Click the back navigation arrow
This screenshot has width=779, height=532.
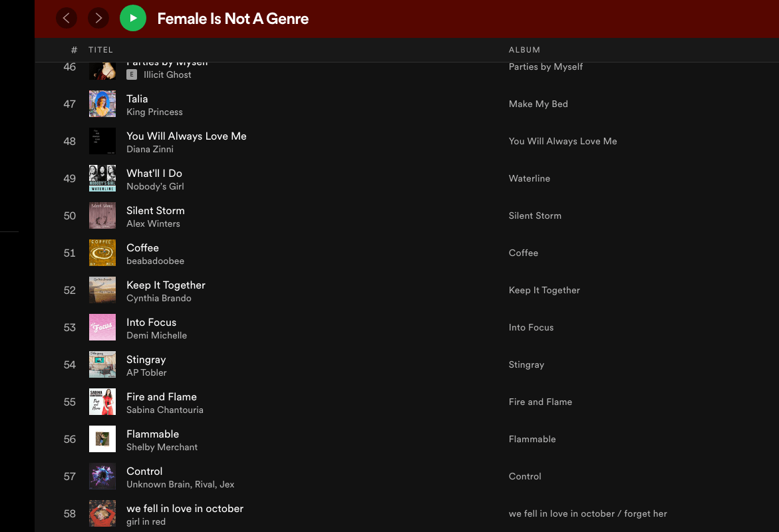(66, 18)
